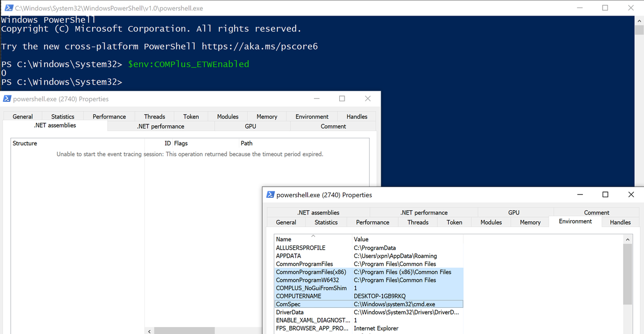Open Memory tab in back Properties window

click(x=267, y=116)
